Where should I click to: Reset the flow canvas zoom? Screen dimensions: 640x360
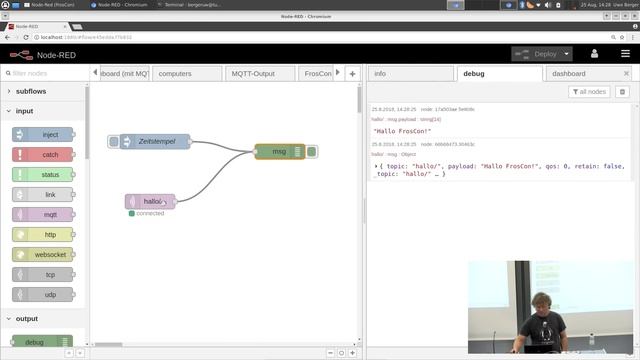click(341, 353)
